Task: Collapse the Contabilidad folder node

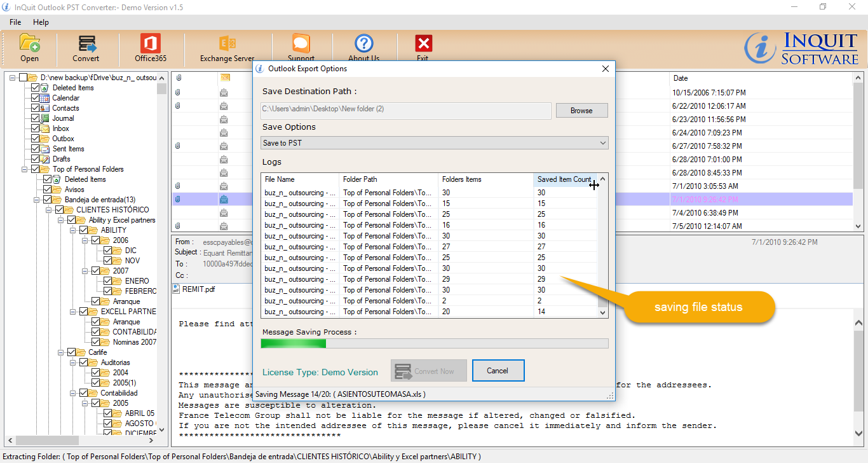Action: coord(73,393)
